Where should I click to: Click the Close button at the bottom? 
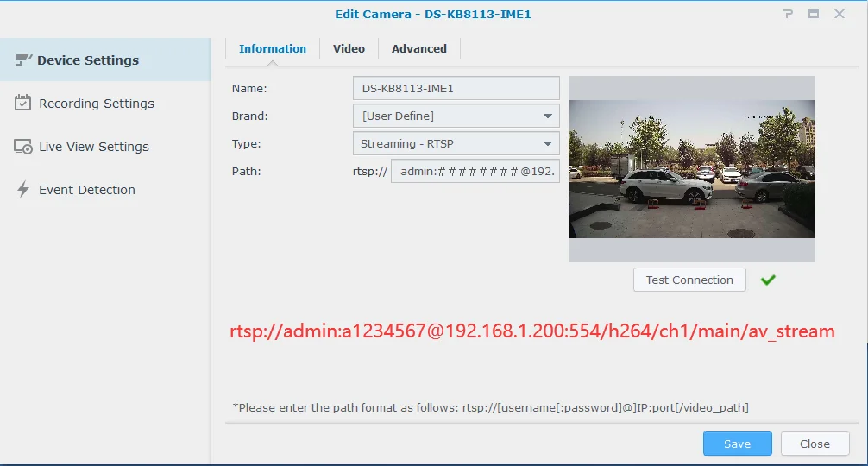coord(815,444)
